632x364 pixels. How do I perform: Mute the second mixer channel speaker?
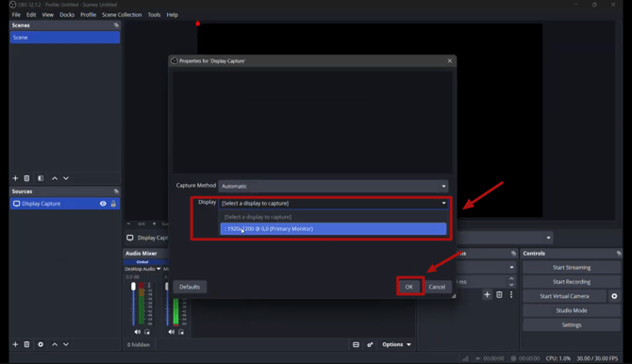[x=172, y=332]
